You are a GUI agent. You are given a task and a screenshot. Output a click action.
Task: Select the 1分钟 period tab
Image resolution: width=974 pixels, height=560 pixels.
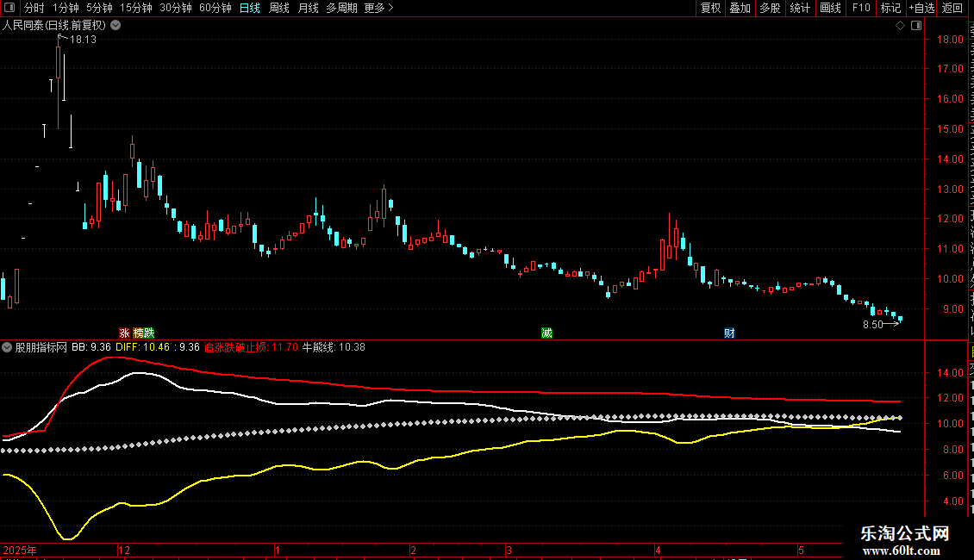[x=66, y=8]
